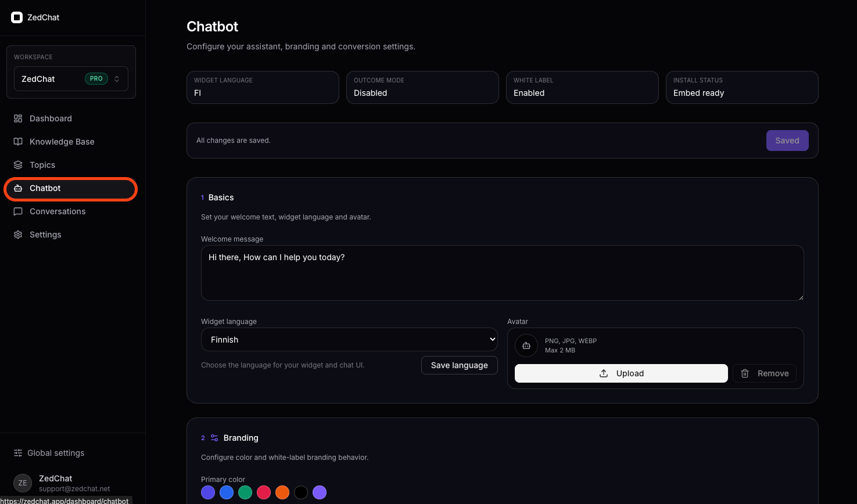Click the Settings gear icon
857x504 pixels.
pyautogui.click(x=18, y=235)
